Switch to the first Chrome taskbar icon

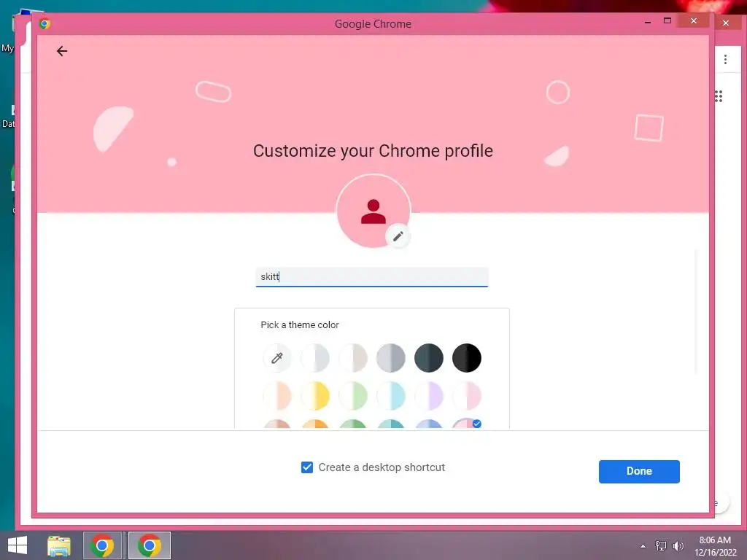[x=102, y=545]
